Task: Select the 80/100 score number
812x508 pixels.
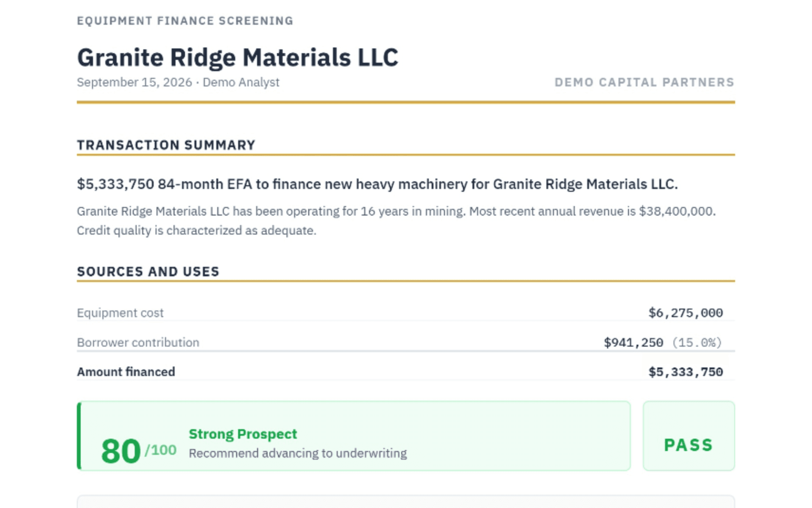Action: (121, 451)
